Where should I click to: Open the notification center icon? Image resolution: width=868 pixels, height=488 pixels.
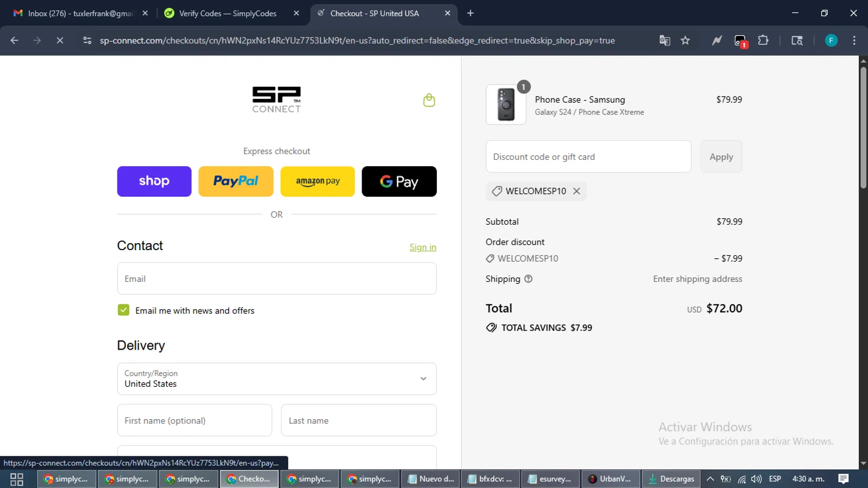pos(844,479)
